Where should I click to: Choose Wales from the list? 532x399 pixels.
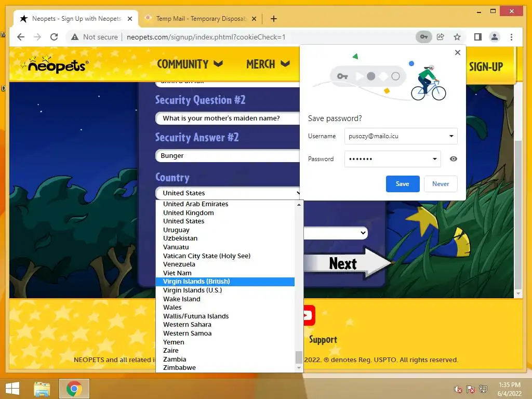pyautogui.click(x=225, y=308)
